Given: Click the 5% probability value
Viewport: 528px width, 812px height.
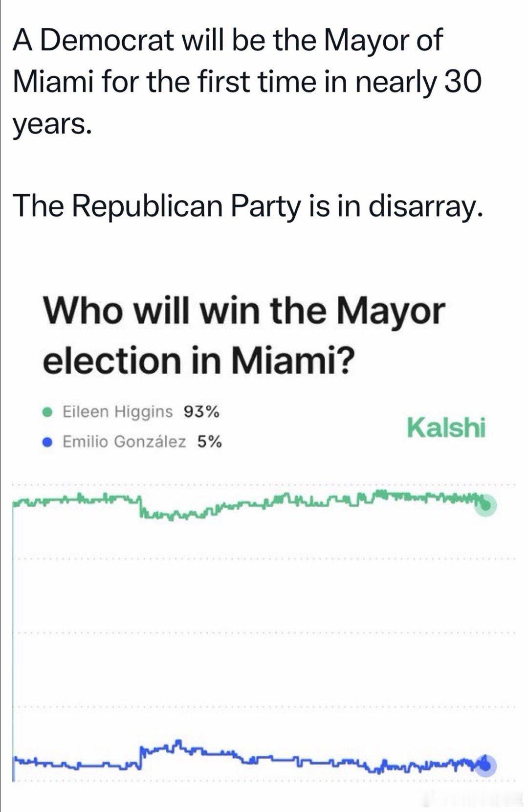Looking at the screenshot, I should pyautogui.click(x=210, y=442).
